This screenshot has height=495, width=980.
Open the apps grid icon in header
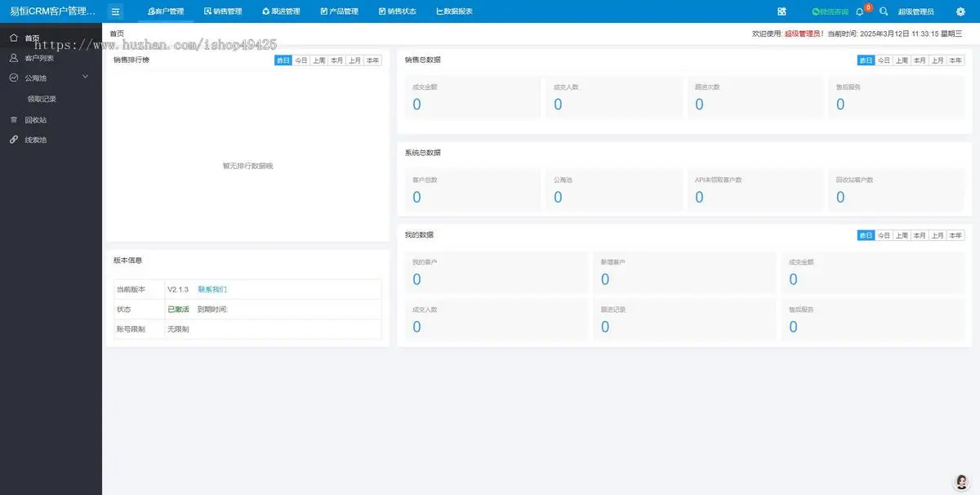(x=782, y=11)
